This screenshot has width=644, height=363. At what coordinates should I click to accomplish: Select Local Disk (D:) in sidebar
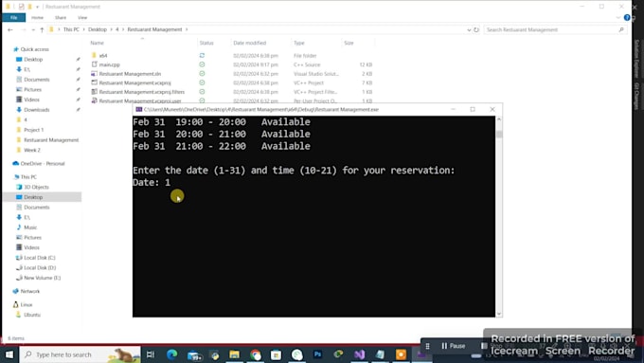point(40,267)
